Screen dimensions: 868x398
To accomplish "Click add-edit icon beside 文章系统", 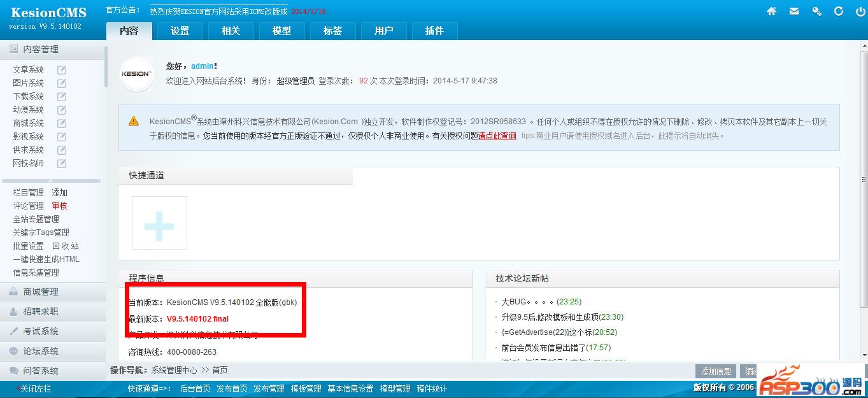I will click(62, 69).
